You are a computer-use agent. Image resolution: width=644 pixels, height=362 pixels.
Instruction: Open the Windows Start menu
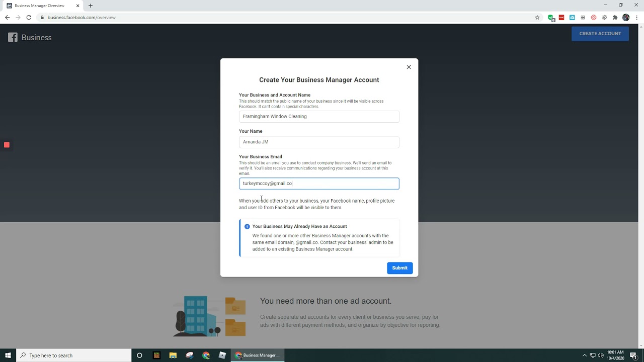click(8, 355)
